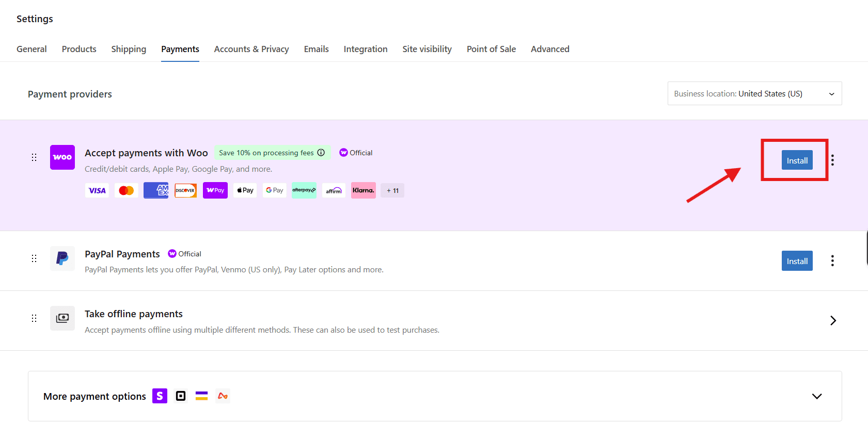Go to the Advanced settings tab
Viewport: 868px width, 441px height.
[x=550, y=49]
